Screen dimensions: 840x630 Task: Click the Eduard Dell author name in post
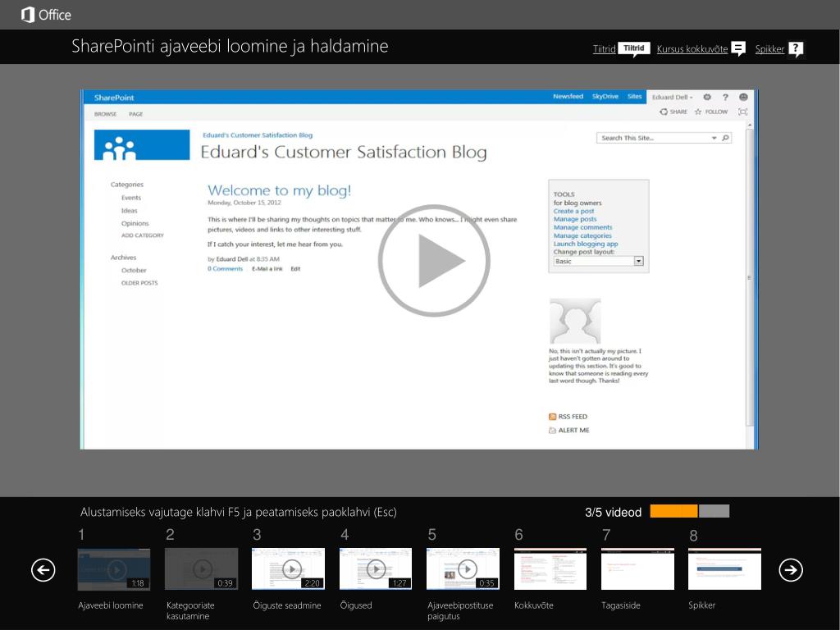click(232, 258)
